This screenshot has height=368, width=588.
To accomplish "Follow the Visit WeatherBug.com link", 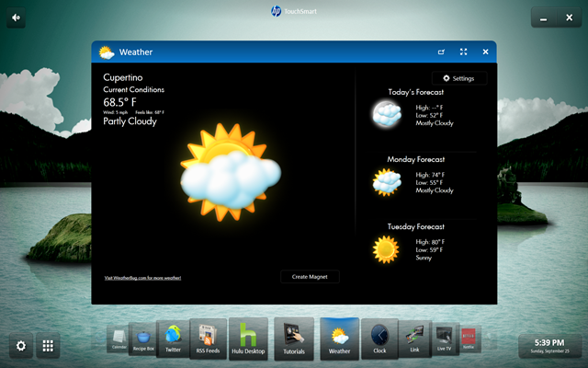I will pos(142,278).
